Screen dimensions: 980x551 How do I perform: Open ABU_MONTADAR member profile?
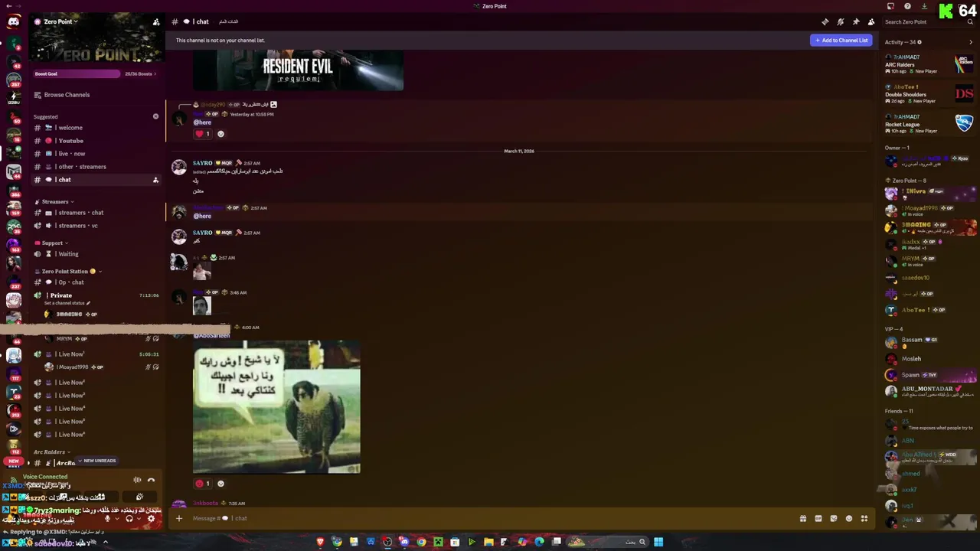pyautogui.click(x=929, y=391)
